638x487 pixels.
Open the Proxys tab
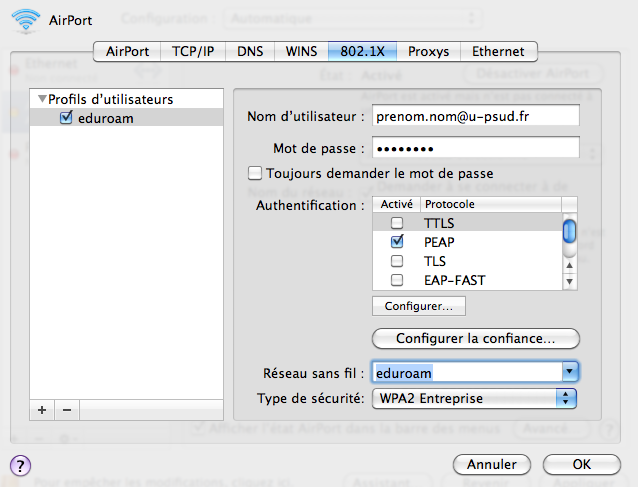428,52
